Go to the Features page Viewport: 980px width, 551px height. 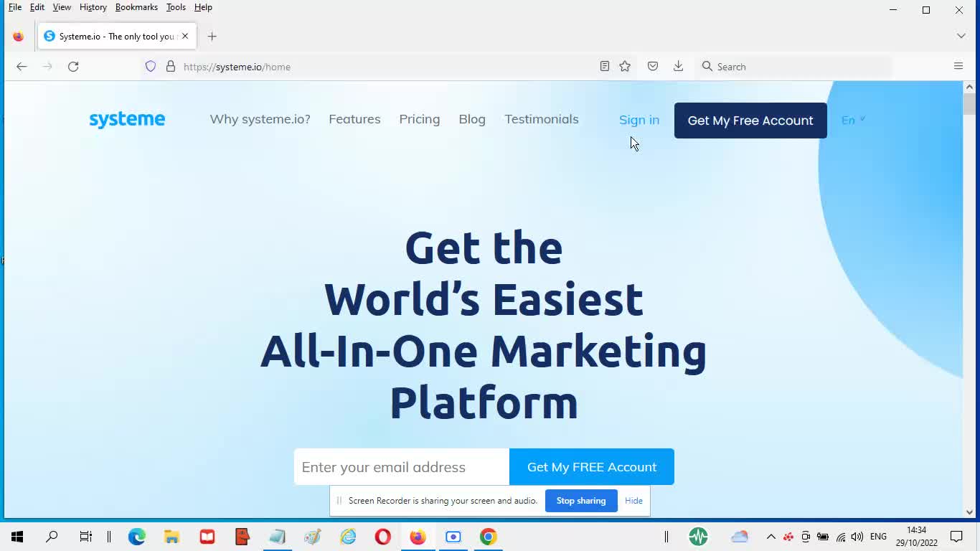tap(354, 119)
